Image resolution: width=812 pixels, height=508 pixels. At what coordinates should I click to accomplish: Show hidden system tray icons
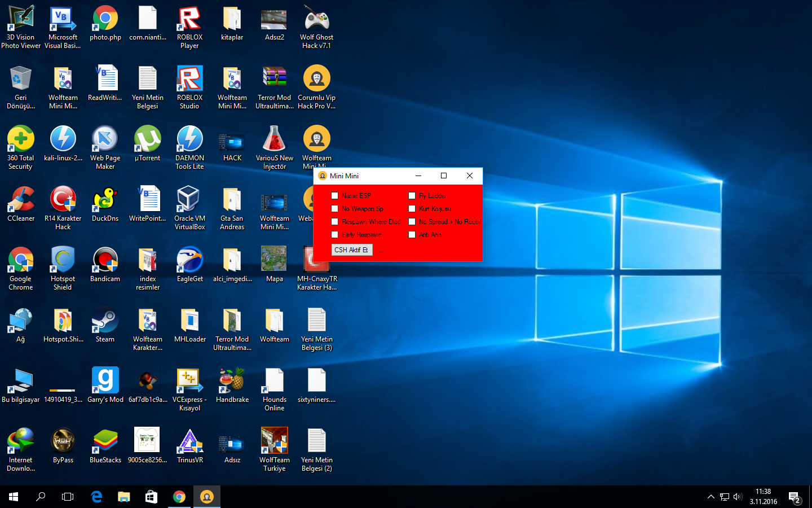710,497
